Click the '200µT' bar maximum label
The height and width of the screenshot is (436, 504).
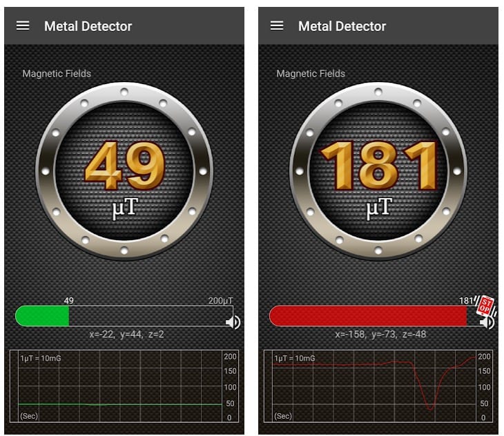point(220,301)
